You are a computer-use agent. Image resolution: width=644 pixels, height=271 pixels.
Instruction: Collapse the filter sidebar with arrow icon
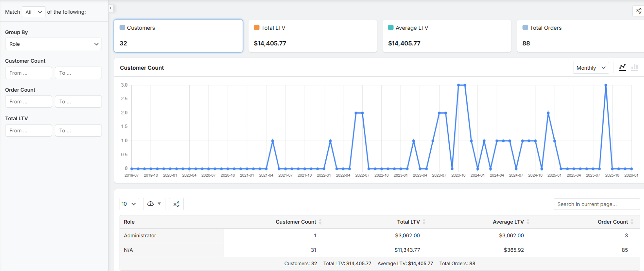(x=111, y=8)
